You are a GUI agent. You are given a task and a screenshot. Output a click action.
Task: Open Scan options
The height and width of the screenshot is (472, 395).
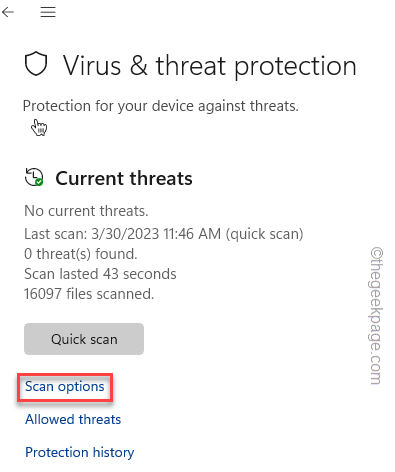(x=65, y=387)
